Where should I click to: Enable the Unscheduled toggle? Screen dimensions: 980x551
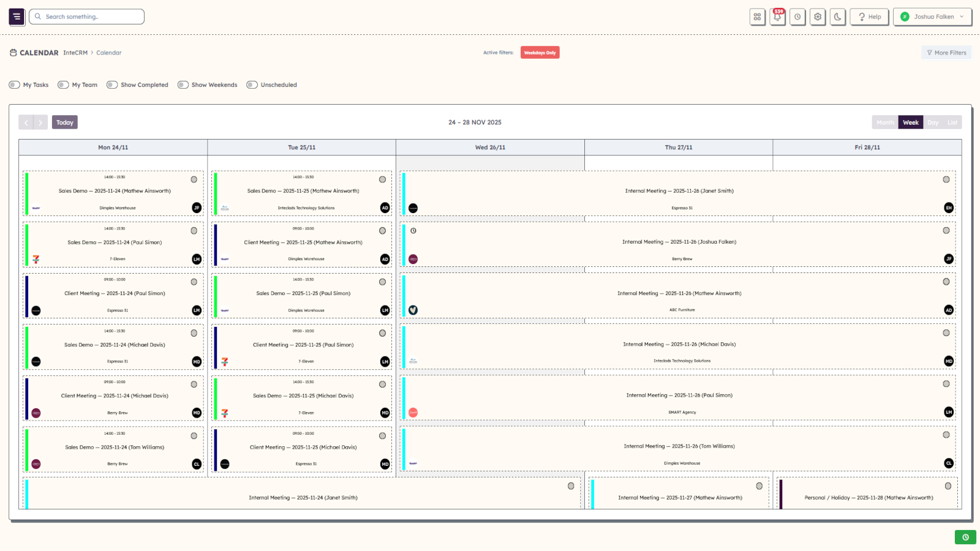coord(252,84)
